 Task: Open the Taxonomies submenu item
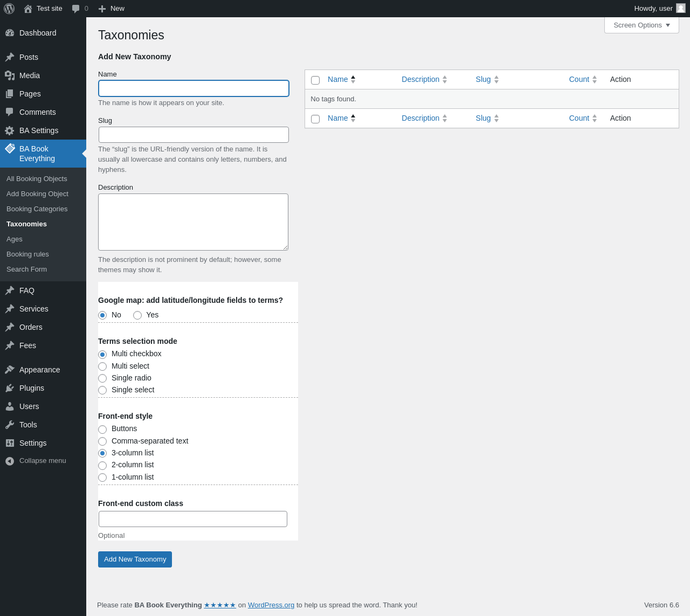(x=26, y=224)
